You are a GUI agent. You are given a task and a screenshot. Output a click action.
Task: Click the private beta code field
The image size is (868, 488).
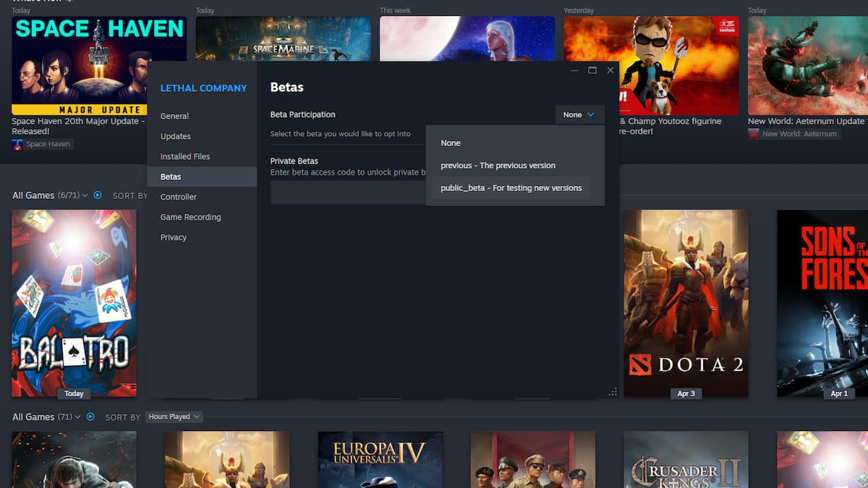click(348, 192)
